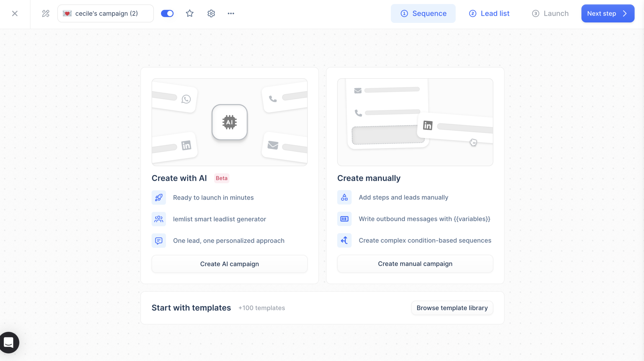Open the settings gear in the top bar
Image resolution: width=644 pixels, height=361 pixels.
click(x=211, y=13)
